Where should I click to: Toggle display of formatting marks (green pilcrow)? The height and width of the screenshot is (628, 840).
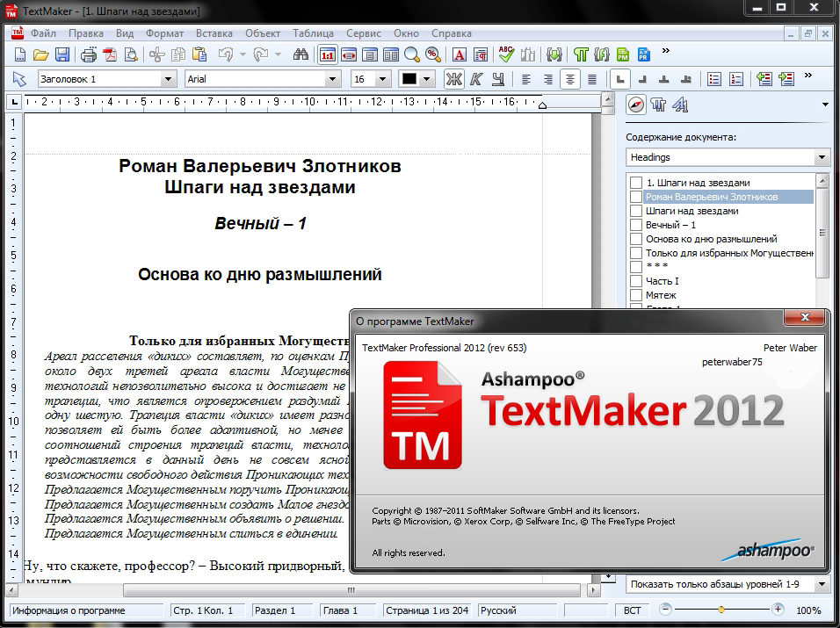[x=581, y=54]
